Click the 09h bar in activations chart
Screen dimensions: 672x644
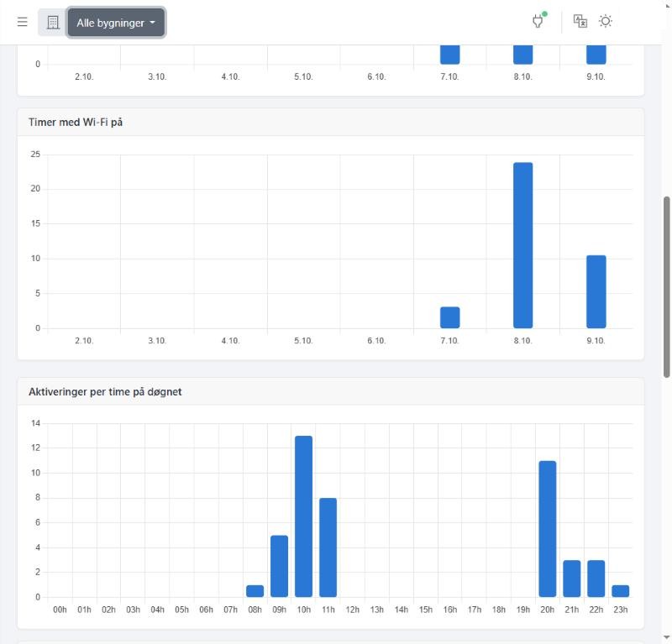point(280,566)
